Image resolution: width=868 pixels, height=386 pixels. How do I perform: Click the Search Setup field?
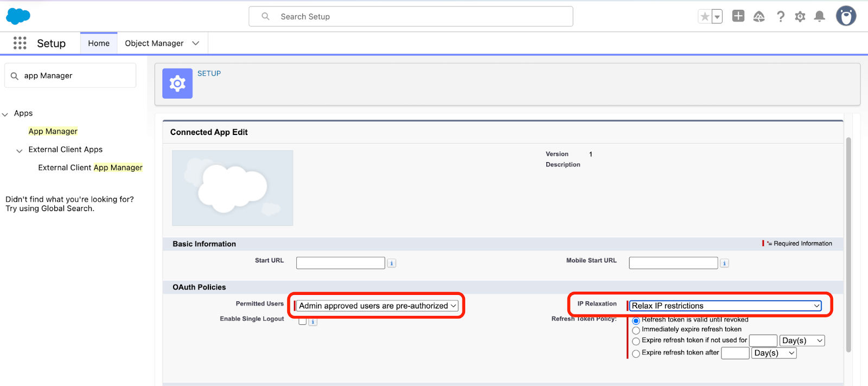pos(411,17)
